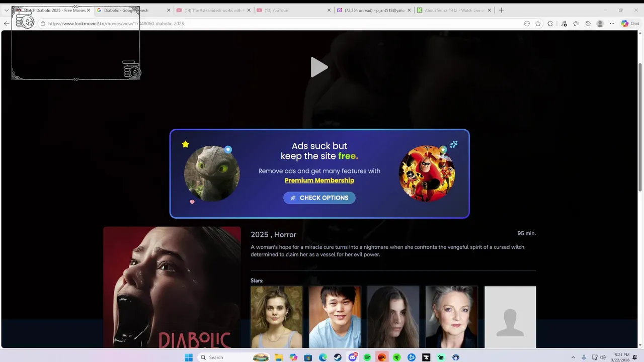
Task: Add this page to favorites star
Action: click(x=538, y=24)
